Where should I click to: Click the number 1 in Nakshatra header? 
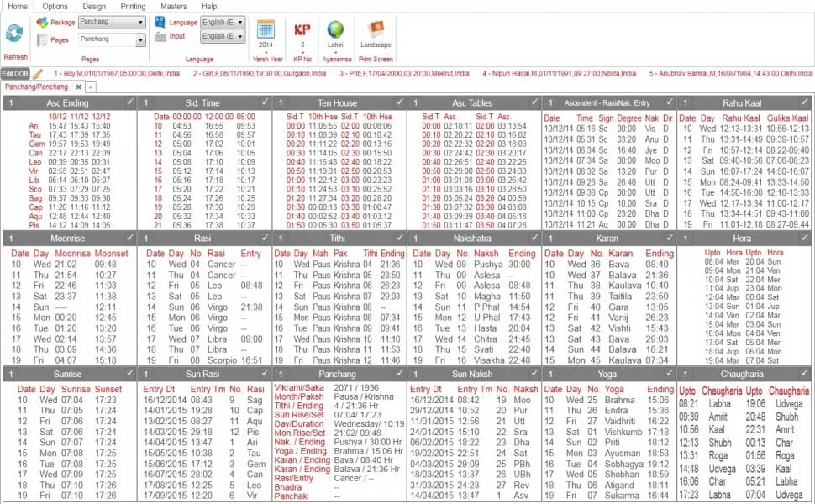point(415,238)
